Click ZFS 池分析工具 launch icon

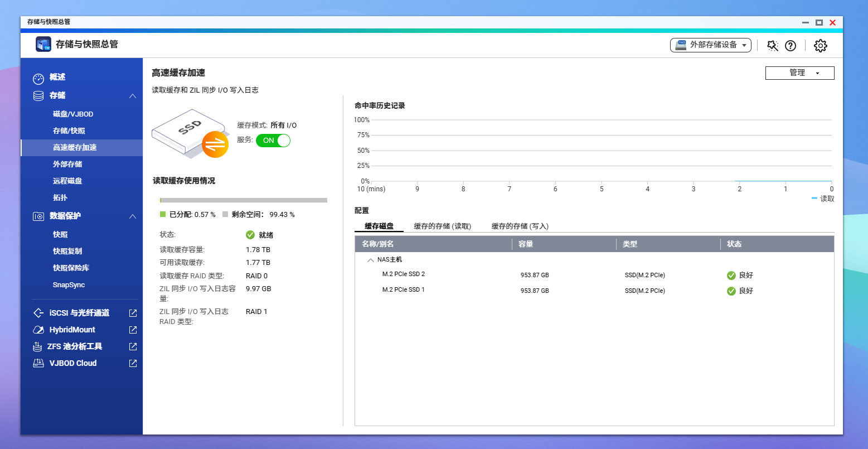[x=133, y=347]
